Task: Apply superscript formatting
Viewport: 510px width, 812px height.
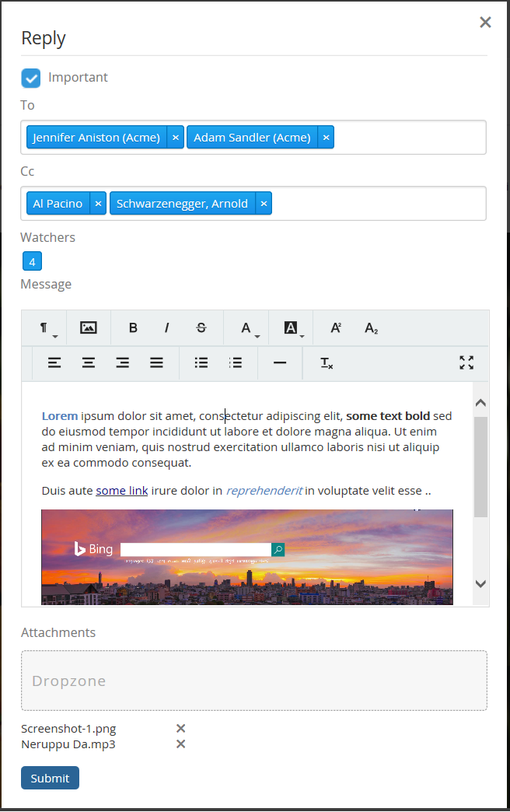Action: coord(336,328)
